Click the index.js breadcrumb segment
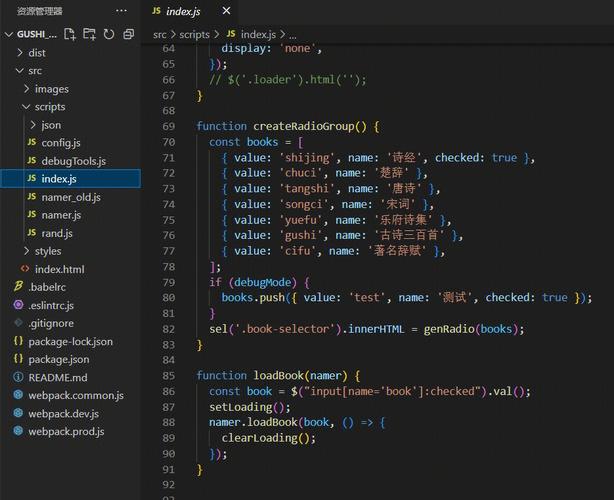 tap(258, 35)
